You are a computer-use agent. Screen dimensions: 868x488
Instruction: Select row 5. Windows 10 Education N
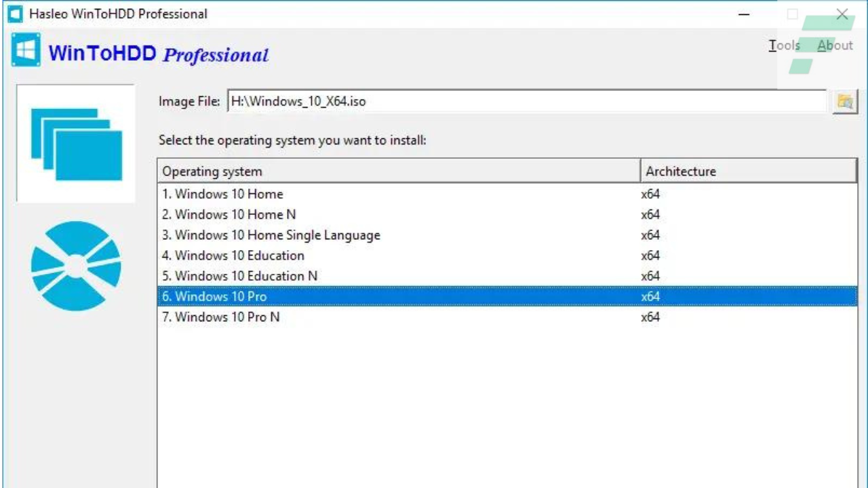coord(507,276)
